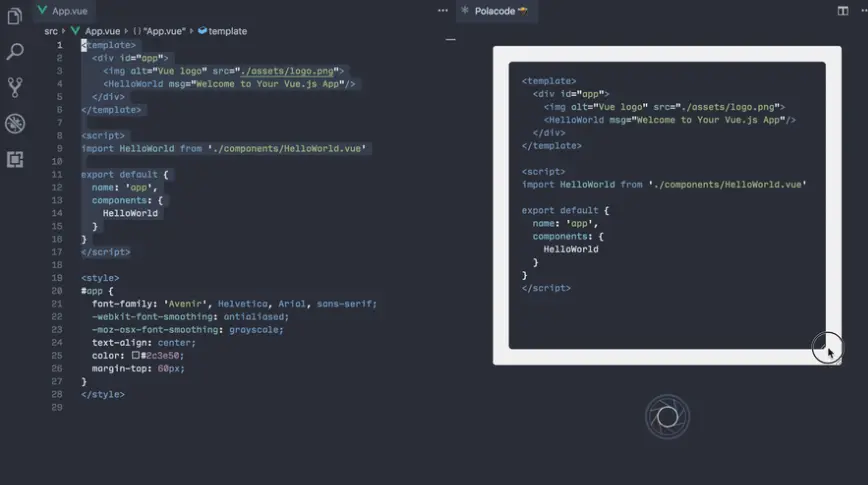This screenshot has height=485, width=868.
Task: Click 'HelloWorld' on editor line 14
Action: pyautogui.click(x=130, y=213)
